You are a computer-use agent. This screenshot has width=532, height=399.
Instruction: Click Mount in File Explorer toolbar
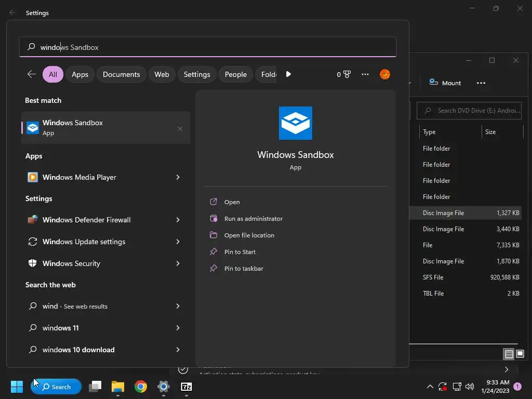tap(445, 83)
